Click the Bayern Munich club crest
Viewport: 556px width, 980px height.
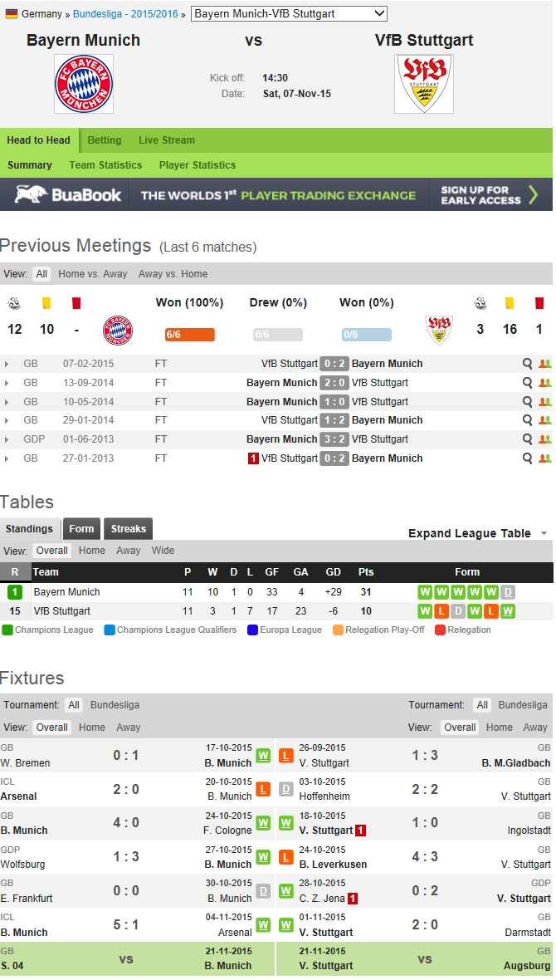click(x=84, y=84)
